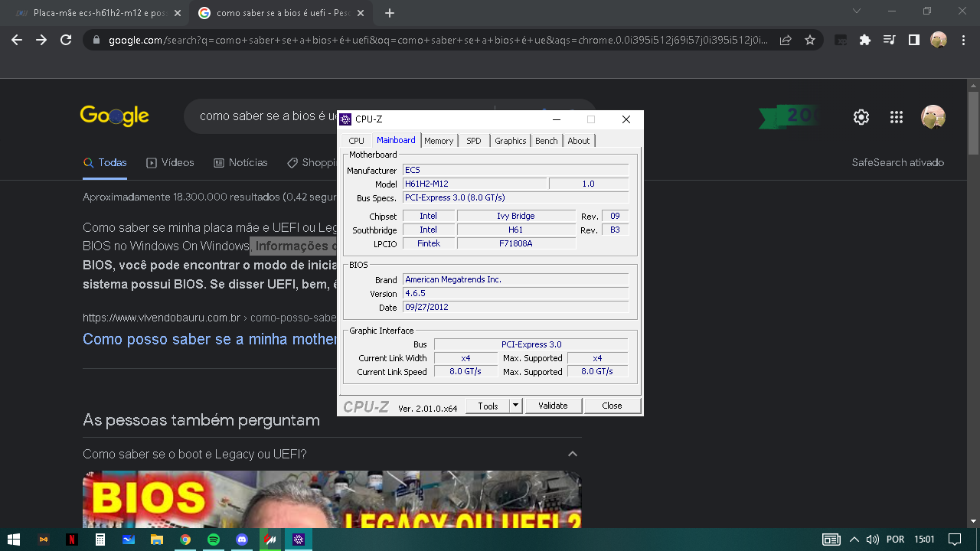Expand the Tools dropdown arrow

tap(516, 406)
